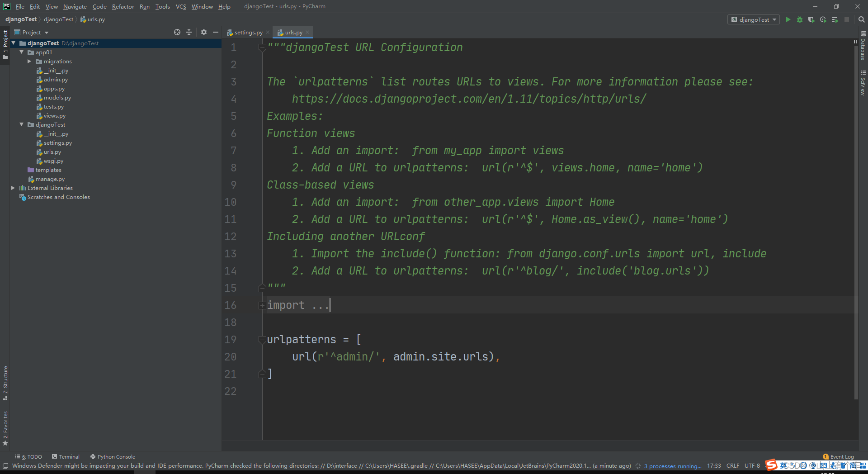
Task: Open the TODO tool window
Action: (28, 457)
